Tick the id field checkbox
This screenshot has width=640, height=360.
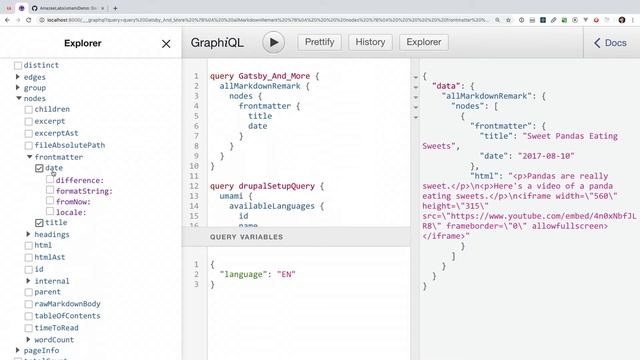(29, 269)
